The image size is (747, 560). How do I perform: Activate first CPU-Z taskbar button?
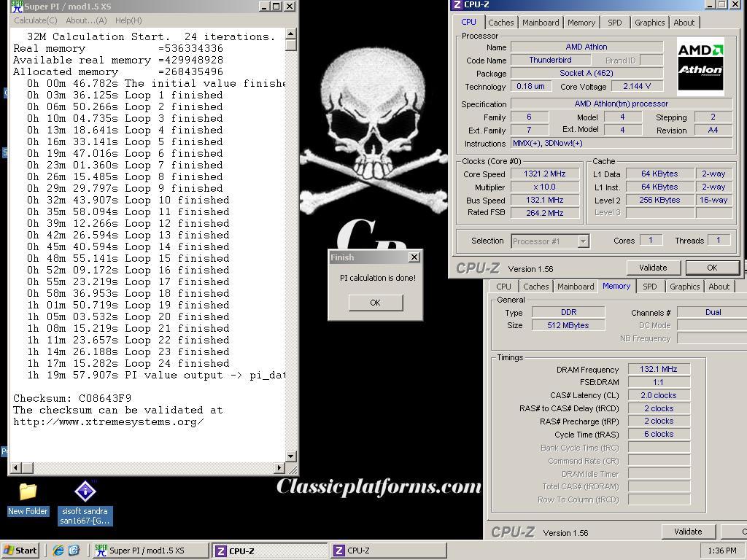click(x=270, y=551)
